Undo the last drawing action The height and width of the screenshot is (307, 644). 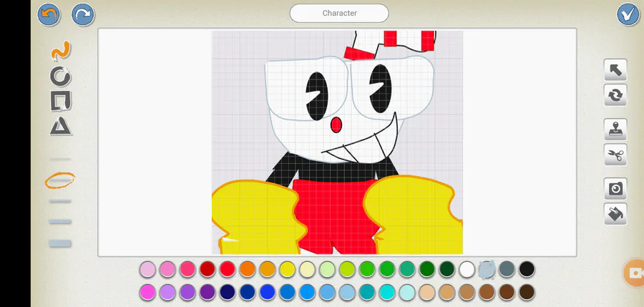49,15
